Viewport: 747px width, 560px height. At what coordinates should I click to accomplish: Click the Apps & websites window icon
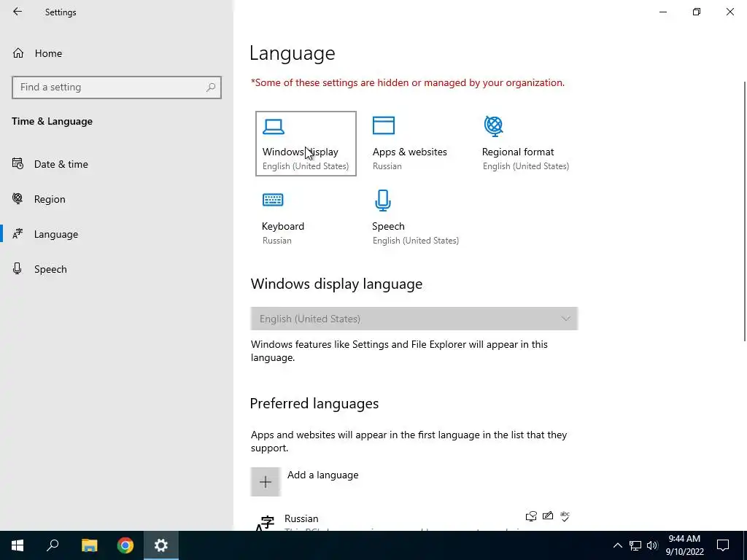coord(384,125)
